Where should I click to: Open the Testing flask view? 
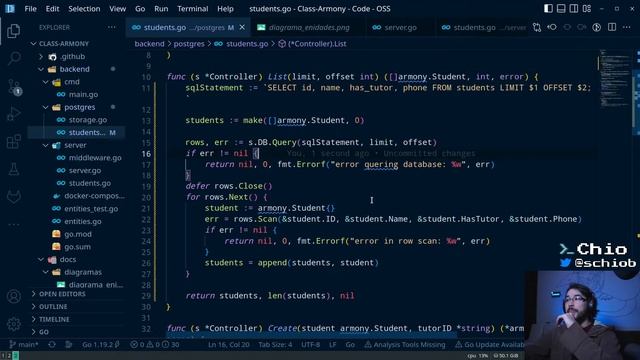14,169
